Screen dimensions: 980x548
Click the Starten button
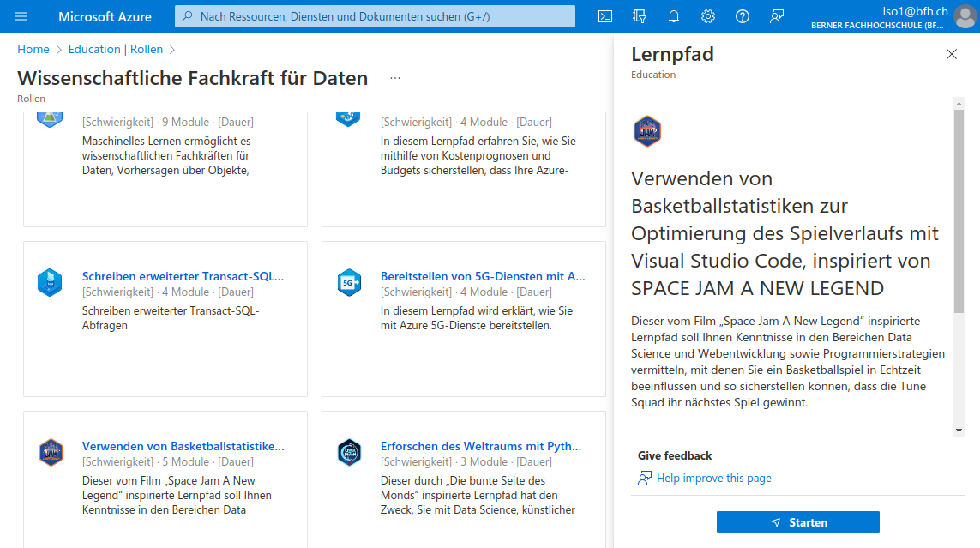pyautogui.click(x=797, y=521)
